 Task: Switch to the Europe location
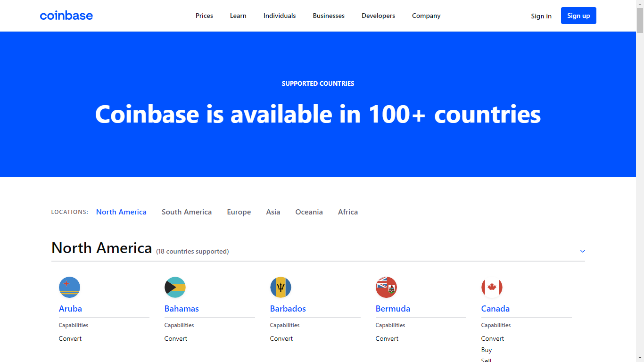click(x=239, y=212)
